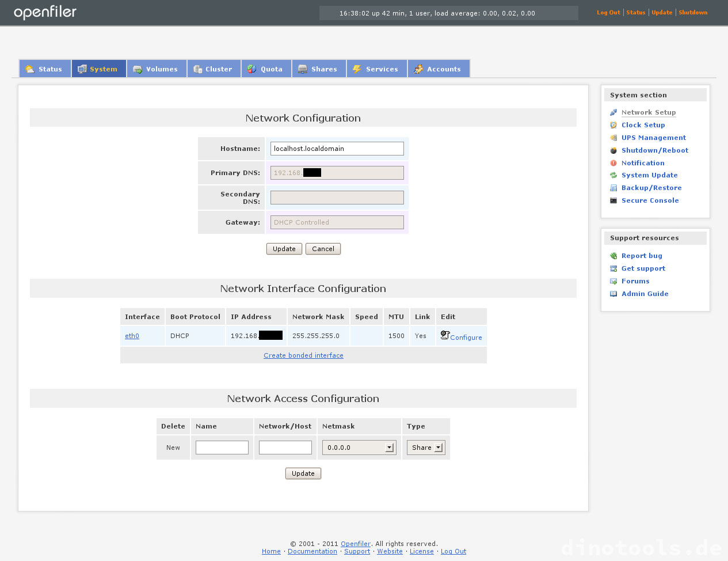The width and height of the screenshot is (728, 561).
Task: Click the Quota tab pie icon
Action: click(x=252, y=69)
